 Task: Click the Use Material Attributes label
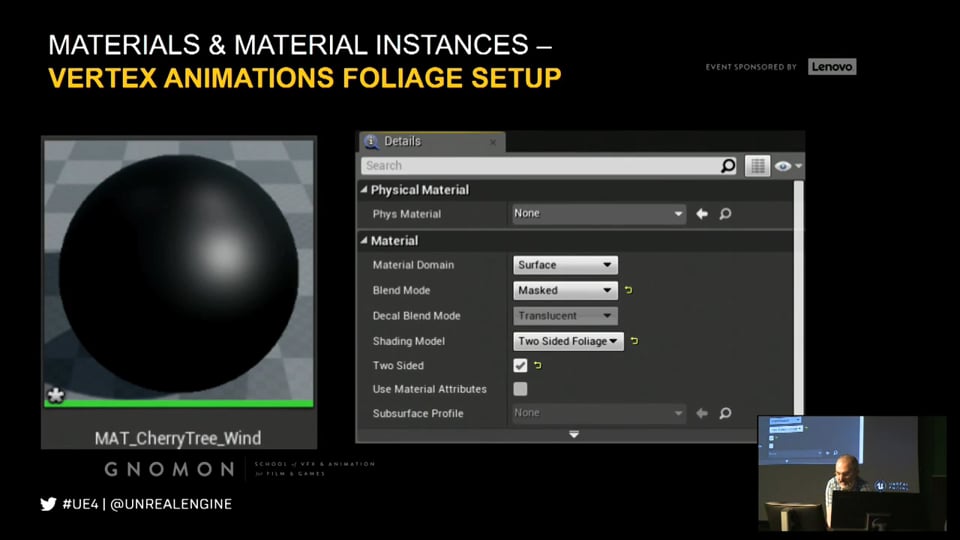tap(429, 389)
